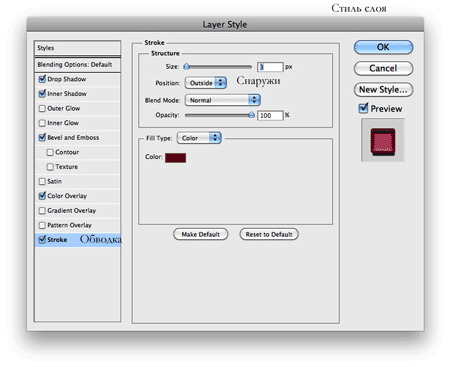Click the Opacity percent input field
This screenshot has height=367, width=450.
(270, 116)
